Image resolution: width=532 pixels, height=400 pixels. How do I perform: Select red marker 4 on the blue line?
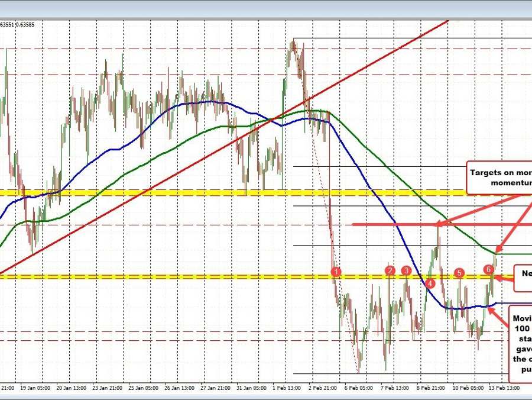(x=430, y=283)
